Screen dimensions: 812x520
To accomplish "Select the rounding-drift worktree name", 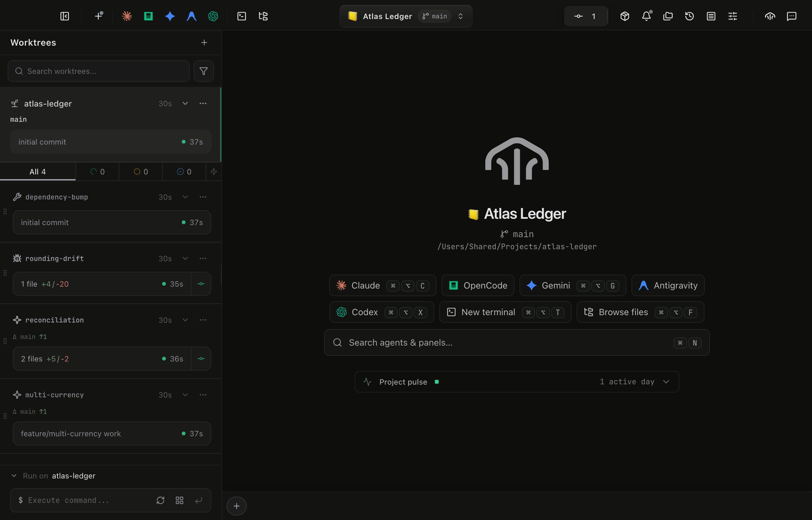I will coord(55,258).
